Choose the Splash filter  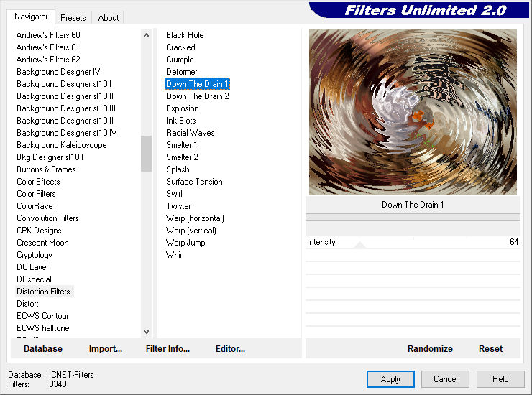[x=178, y=169]
